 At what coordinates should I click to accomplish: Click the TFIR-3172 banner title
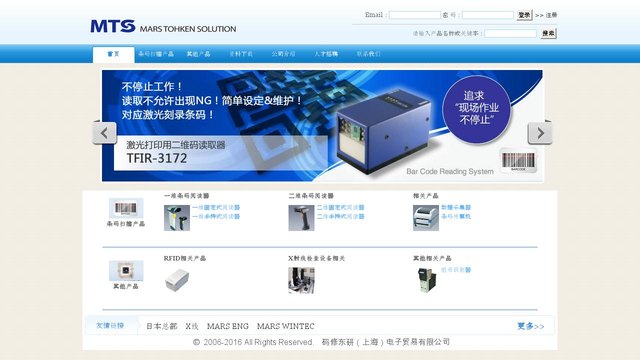157,158
